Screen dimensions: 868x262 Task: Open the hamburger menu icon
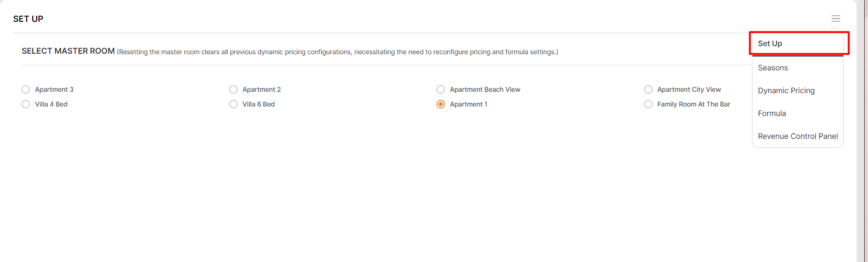[x=836, y=19]
